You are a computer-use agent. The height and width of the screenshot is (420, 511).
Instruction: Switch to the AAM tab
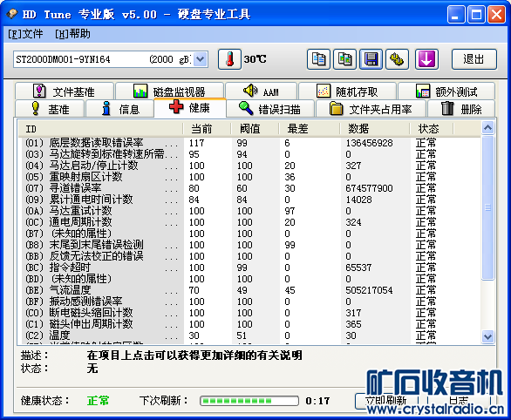coord(261,91)
